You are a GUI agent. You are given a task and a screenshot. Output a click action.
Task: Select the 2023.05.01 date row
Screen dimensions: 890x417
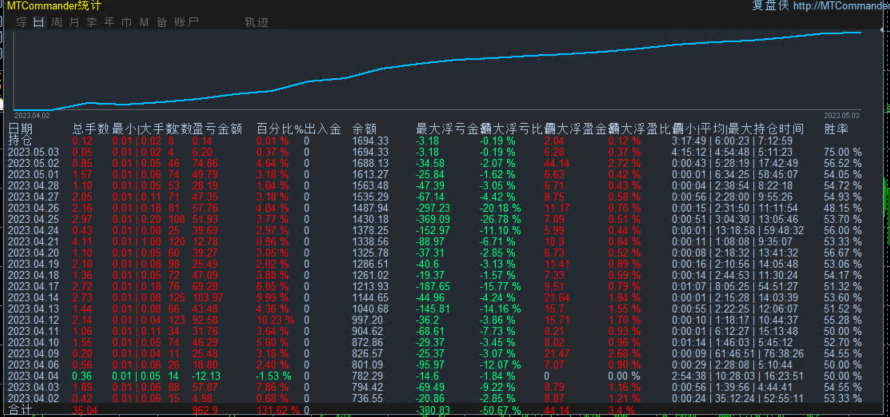pyautogui.click(x=436, y=174)
